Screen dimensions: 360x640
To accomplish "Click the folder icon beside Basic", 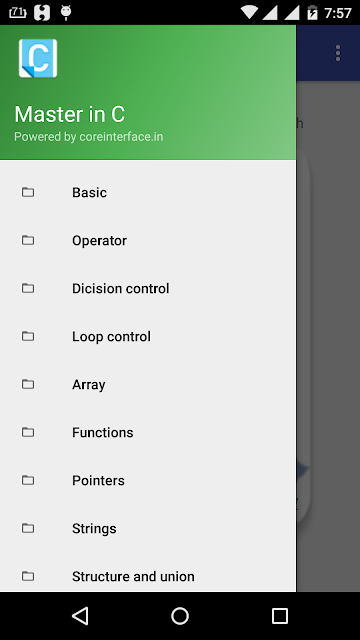I will tap(28, 192).
